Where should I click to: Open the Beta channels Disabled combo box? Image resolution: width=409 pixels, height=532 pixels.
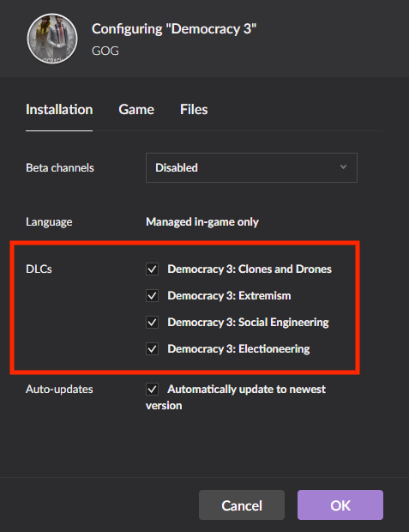pos(251,167)
